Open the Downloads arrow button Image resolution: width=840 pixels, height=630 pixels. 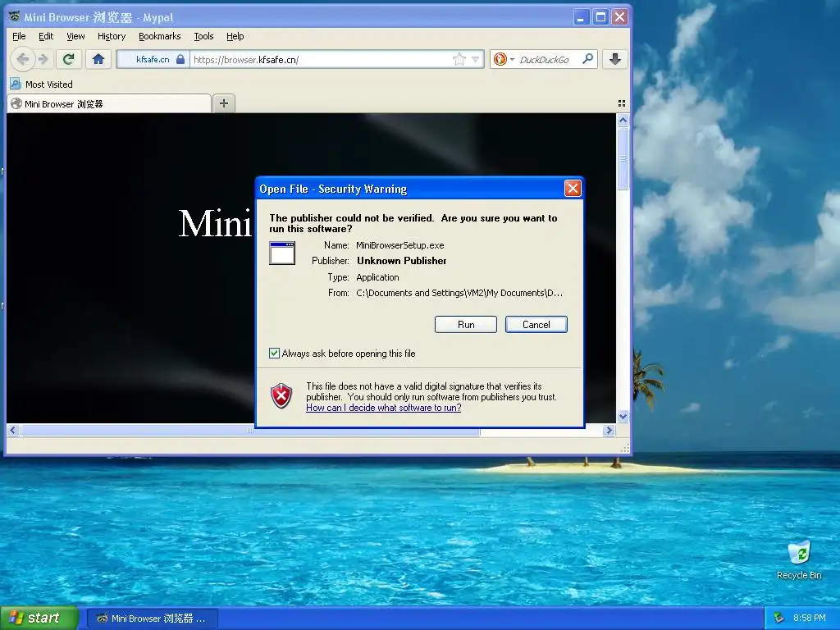click(615, 59)
